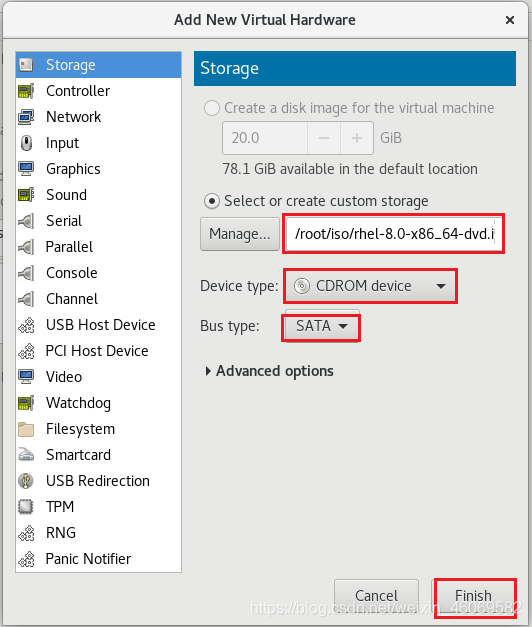Increase disk size with plus button

coord(357,138)
